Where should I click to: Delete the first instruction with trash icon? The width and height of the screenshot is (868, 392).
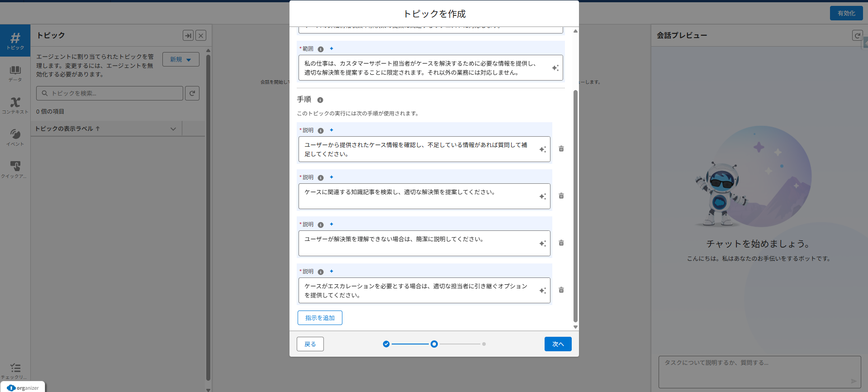pos(561,149)
